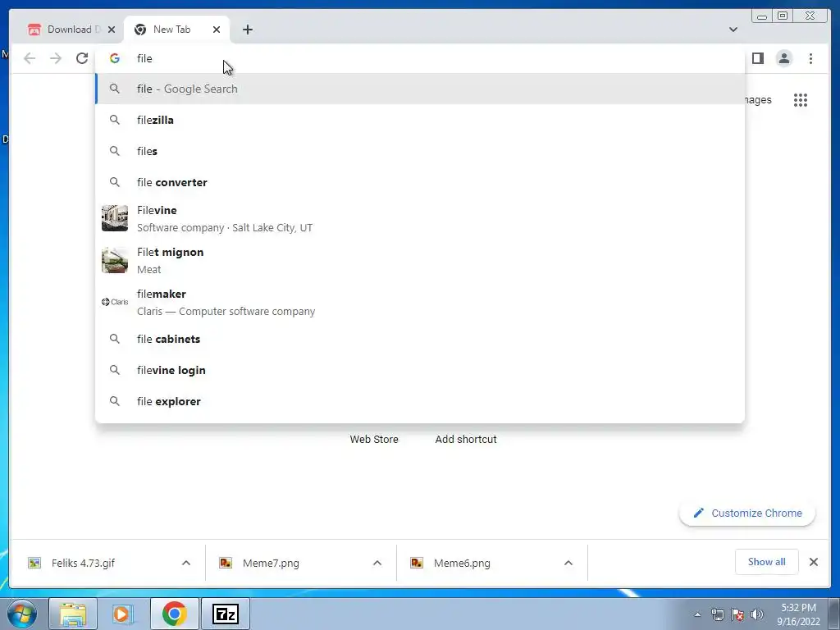Choose the filemaker Claris suggestion
Screen dimensions: 840x630
(x=420, y=302)
